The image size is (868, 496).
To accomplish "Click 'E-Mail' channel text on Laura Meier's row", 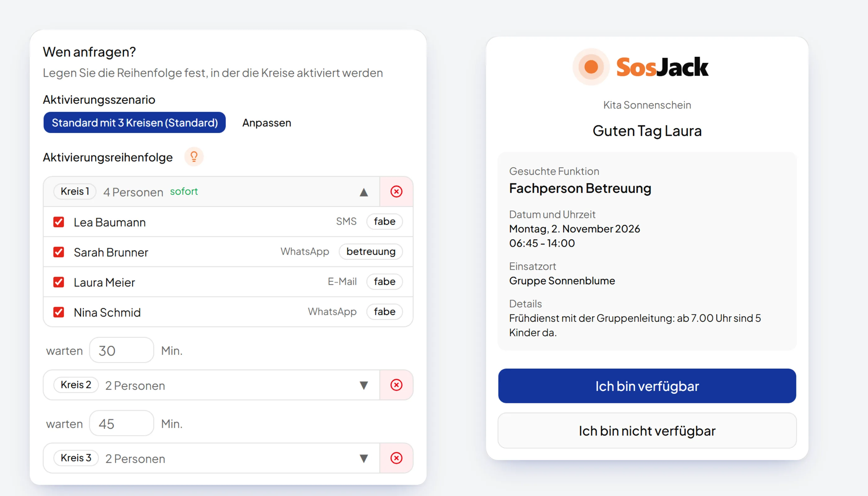I will tap(342, 281).
